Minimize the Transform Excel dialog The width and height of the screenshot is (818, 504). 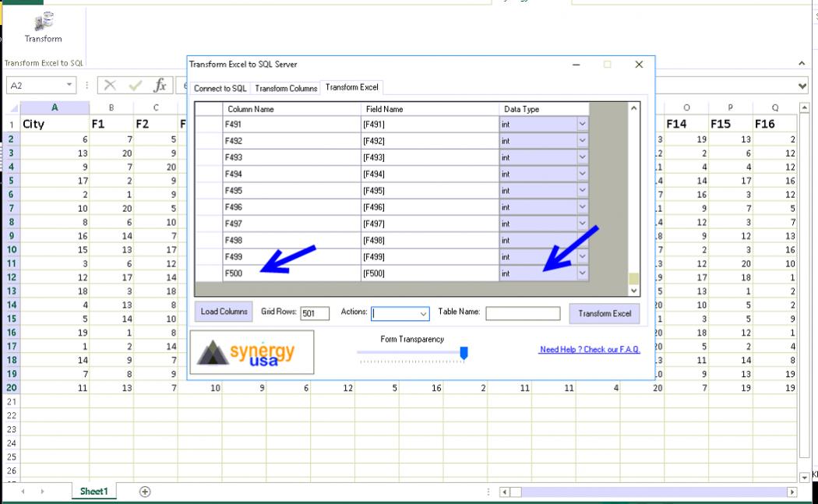[x=576, y=64]
